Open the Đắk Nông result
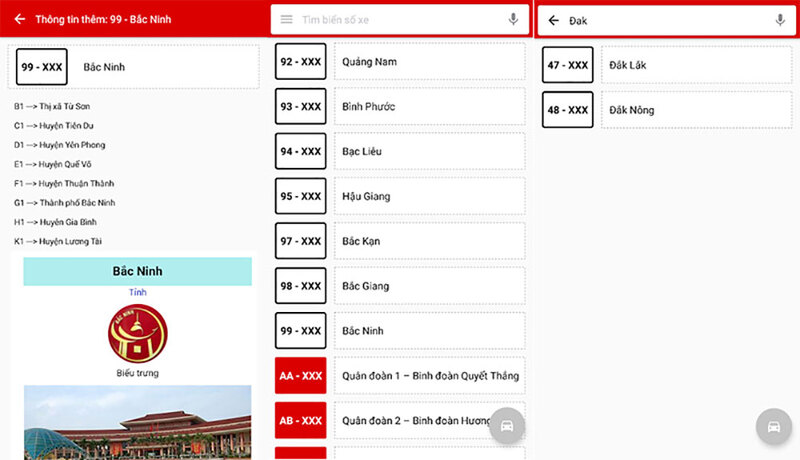Screen dimensions: 800x460 pos(696,110)
